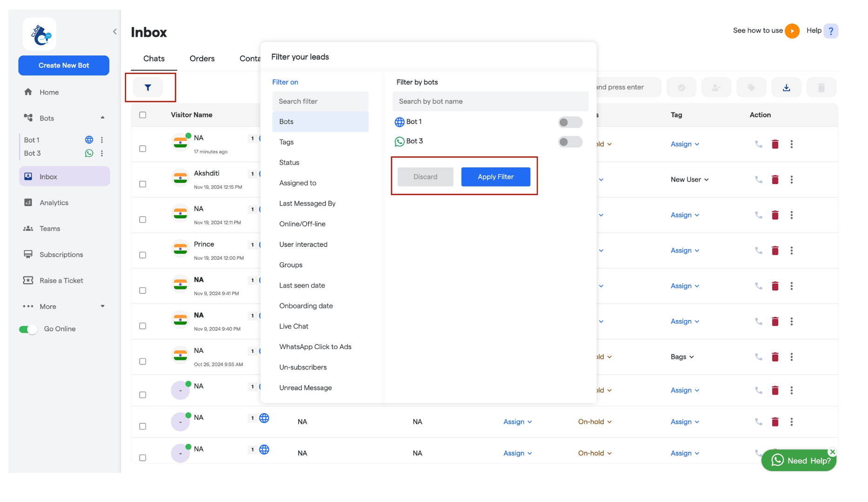Click the checkmark resolve icon in toolbar
The width and height of the screenshot is (868, 502).
click(681, 87)
